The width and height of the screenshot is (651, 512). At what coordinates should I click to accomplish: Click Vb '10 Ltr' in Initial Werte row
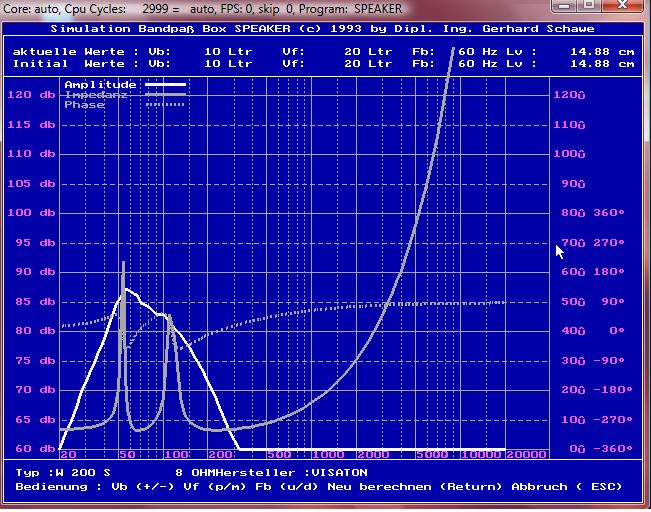click(228, 64)
